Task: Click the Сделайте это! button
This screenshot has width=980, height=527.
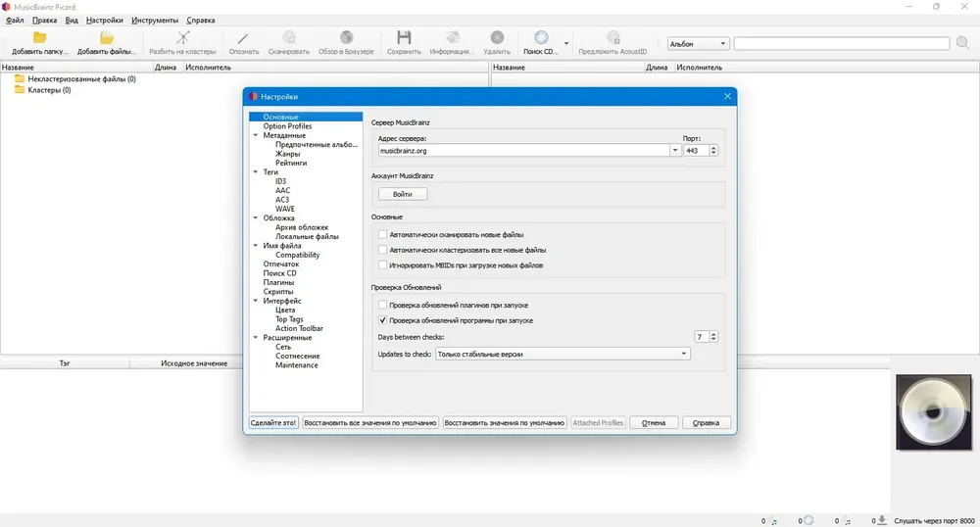Action: [x=273, y=423]
